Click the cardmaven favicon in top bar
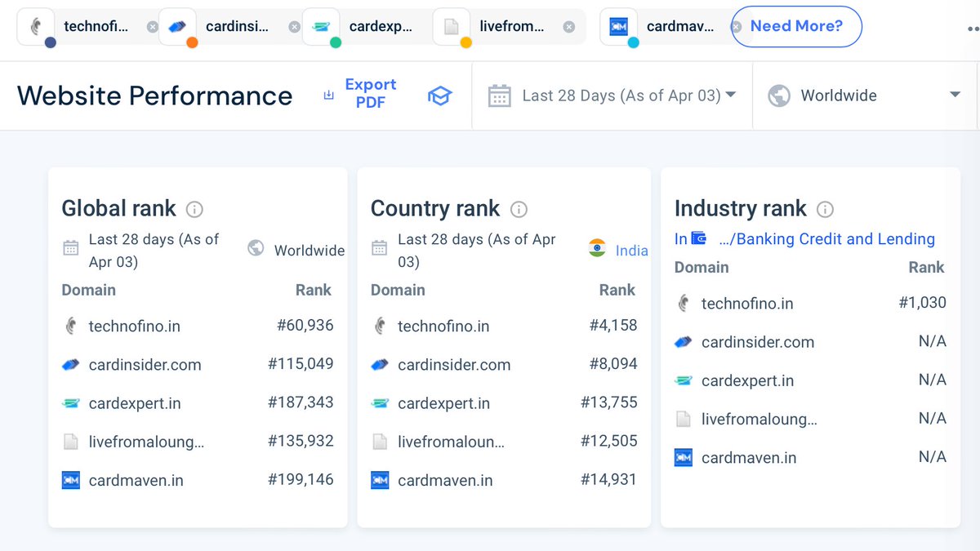Screen dimensions: 980x551 pos(618,27)
